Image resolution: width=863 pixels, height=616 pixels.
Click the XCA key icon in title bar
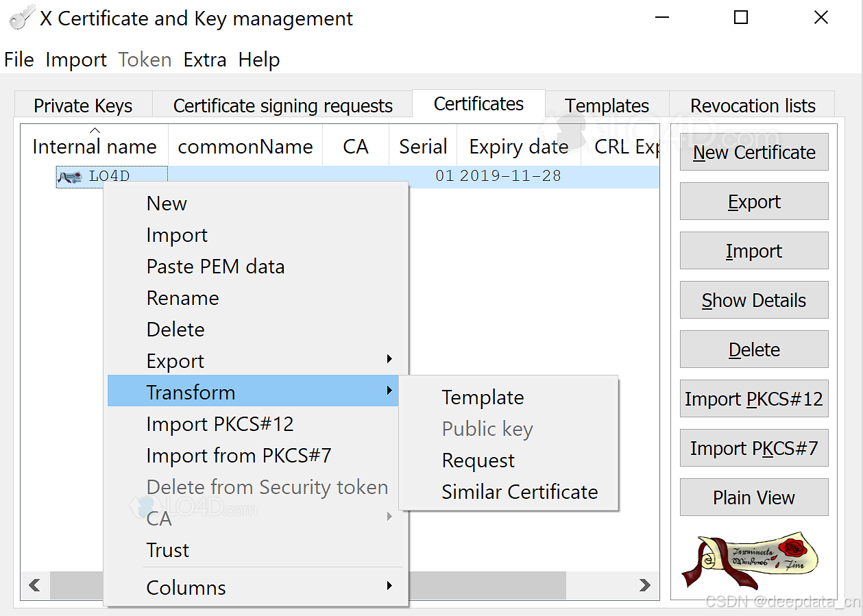(x=21, y=18)
